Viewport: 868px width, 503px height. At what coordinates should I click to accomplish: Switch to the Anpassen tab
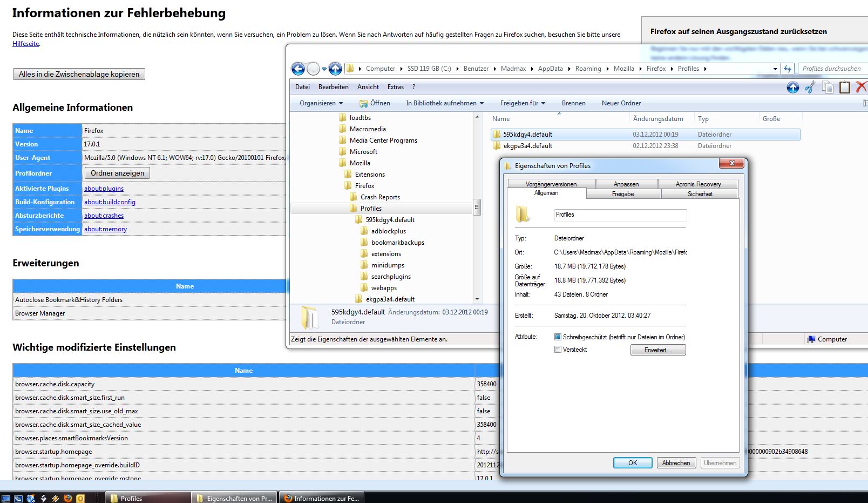pyautogui.click(x=626, y=184)
